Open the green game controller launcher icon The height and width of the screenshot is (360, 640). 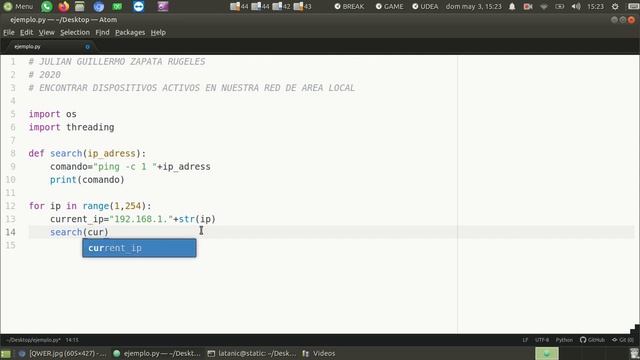click(x=118, y=6)
